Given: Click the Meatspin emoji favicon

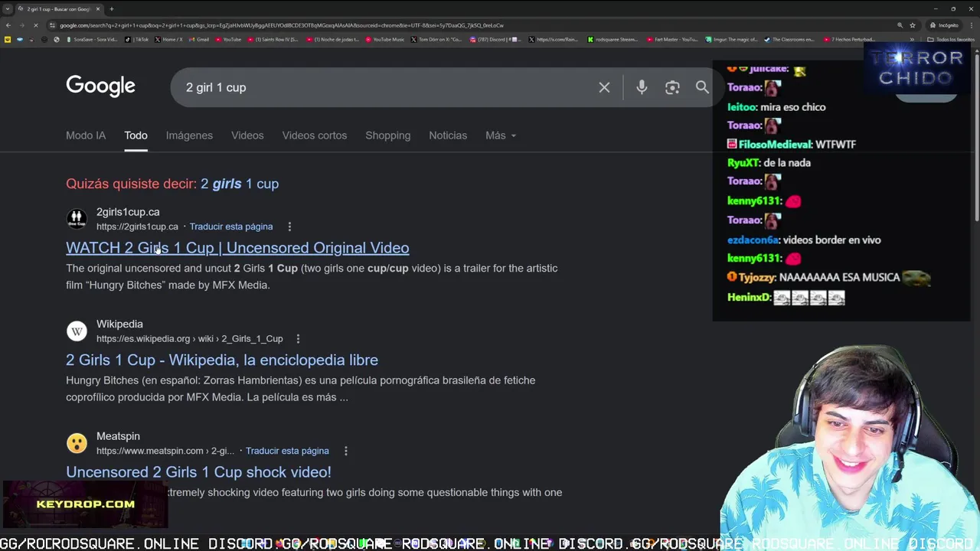Looking at the screenshot, I should pyautogui.click(x=77, y=443).
